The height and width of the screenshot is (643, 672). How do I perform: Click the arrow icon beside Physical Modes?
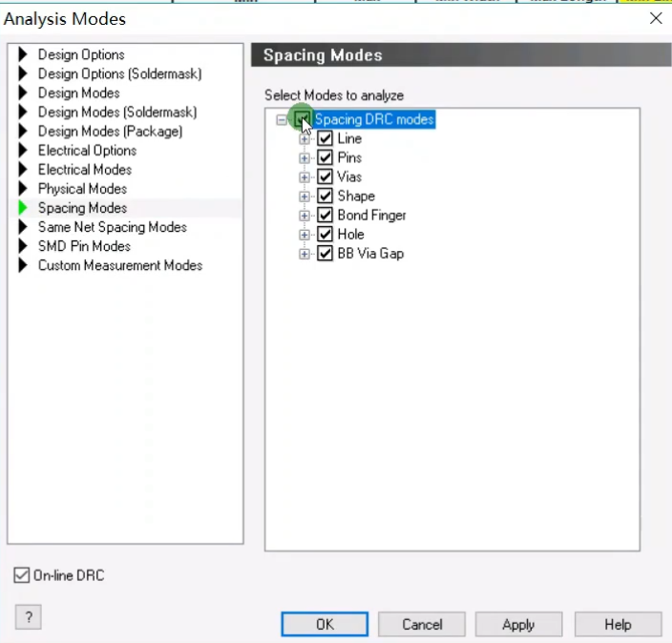click(x=23, y=189)
